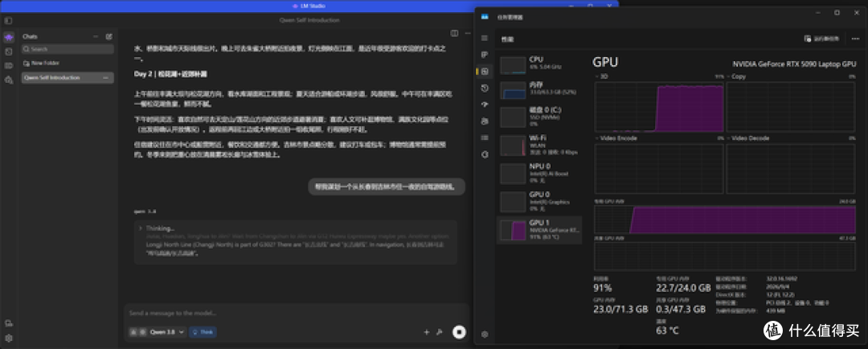This screenshot has height=349, width=868.
Task: Stop generation with the round stop button
Action: [458, 332]
